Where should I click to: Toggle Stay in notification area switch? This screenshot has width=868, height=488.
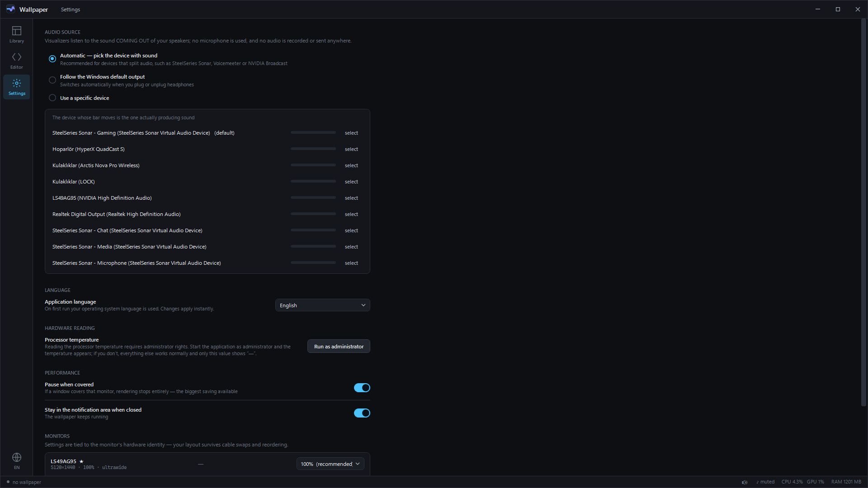(x=362, y=413)
